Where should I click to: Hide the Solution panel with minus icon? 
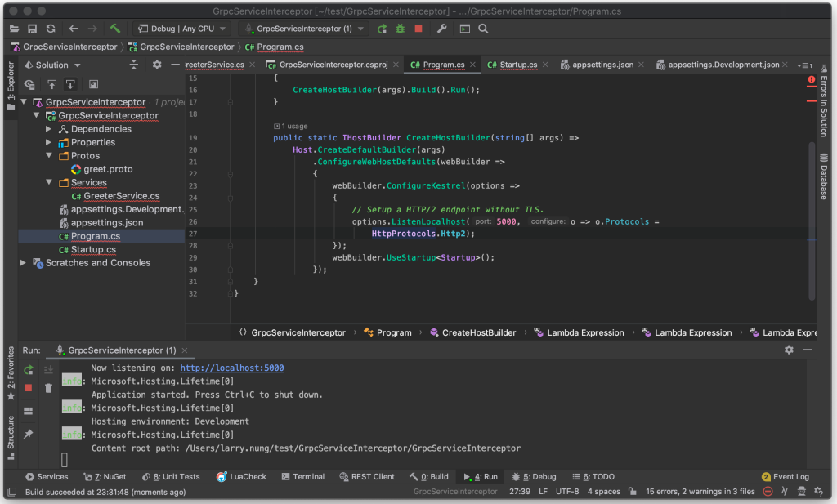point(175,65)
